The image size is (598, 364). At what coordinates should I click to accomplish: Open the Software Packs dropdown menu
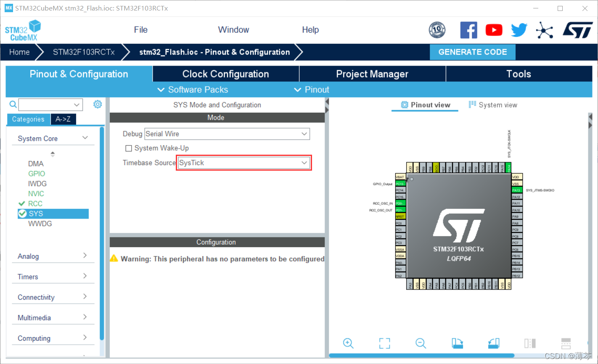[193, 90]
